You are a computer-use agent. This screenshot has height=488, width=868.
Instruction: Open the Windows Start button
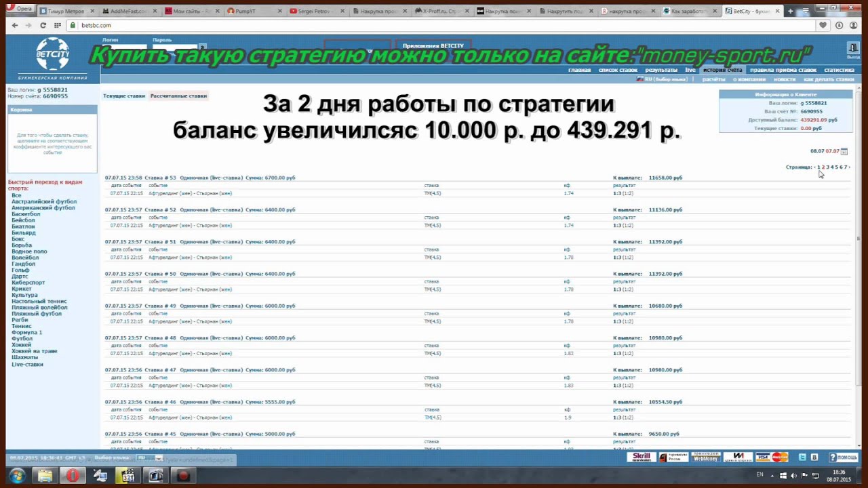(16, 476)
